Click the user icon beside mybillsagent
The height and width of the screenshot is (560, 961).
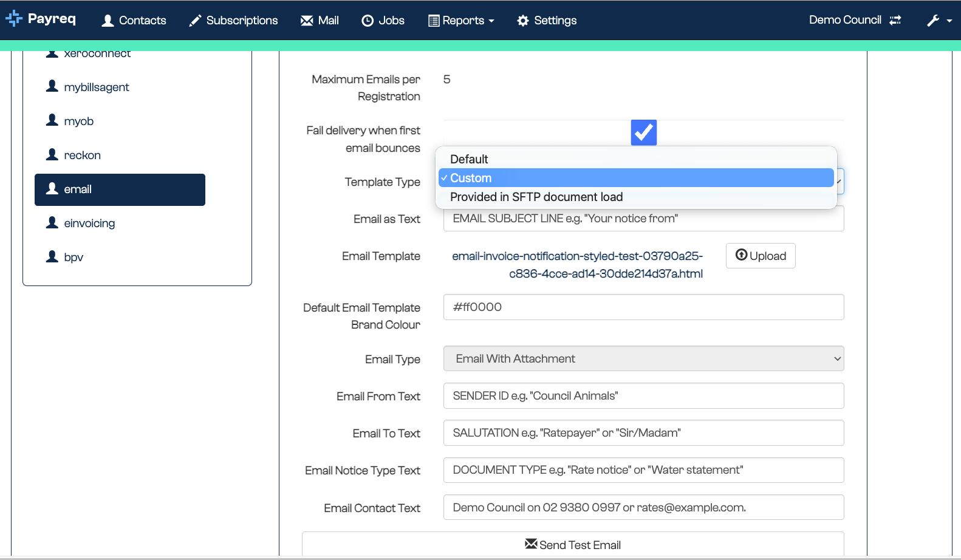pyautogui.click(x=52, y=86)
